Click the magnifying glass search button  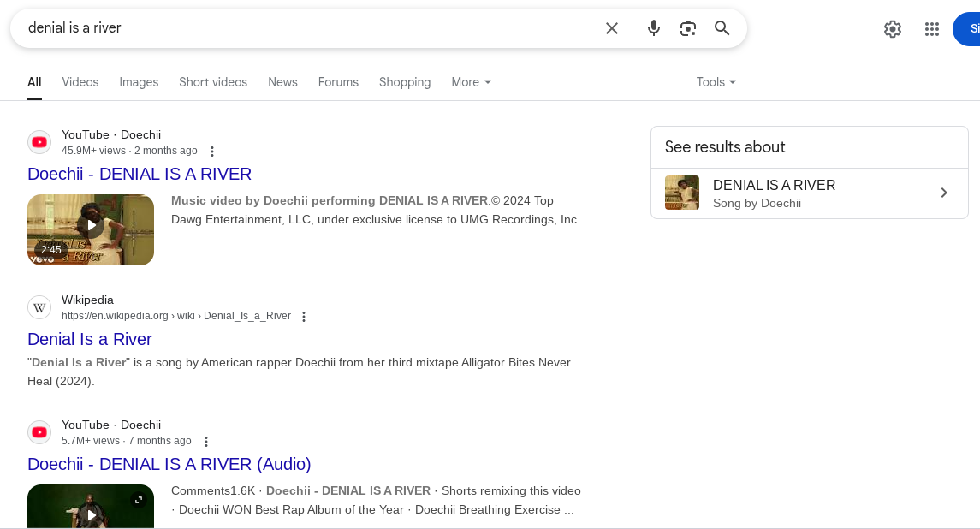coord(722,28)
